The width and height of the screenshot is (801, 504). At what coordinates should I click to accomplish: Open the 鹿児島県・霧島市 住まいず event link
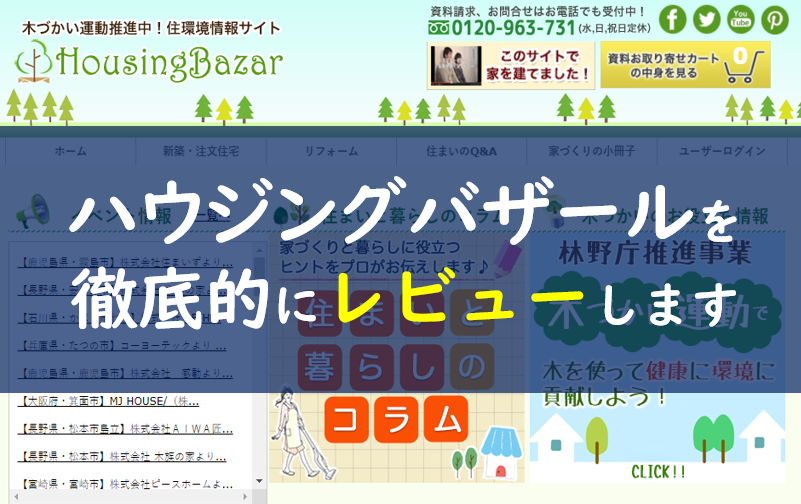(125, 262)
